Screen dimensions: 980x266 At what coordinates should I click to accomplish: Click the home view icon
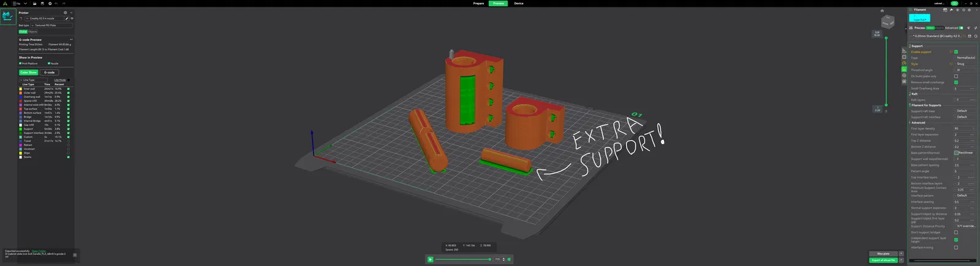coord(882,10)
